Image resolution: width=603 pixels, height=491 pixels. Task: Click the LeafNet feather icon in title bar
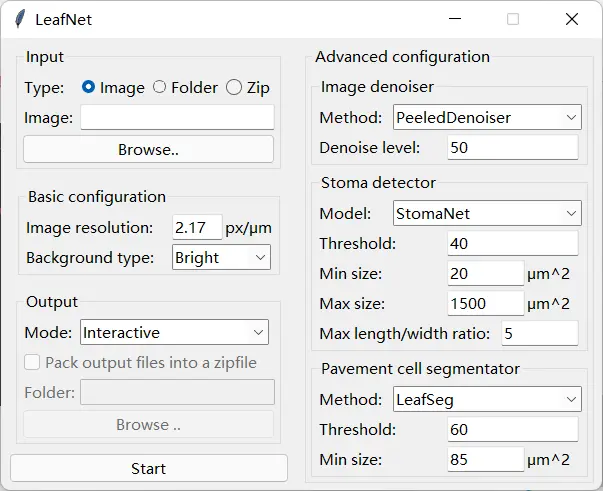[20, 19]
